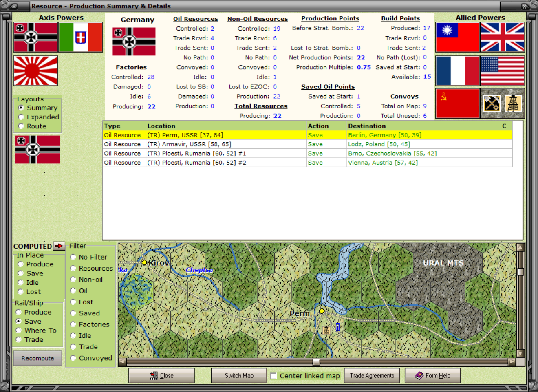The height and width of the screenshot is (392, 538).
Task: Click the Berlin, Germany destination cell
Action: click(424, 135)
